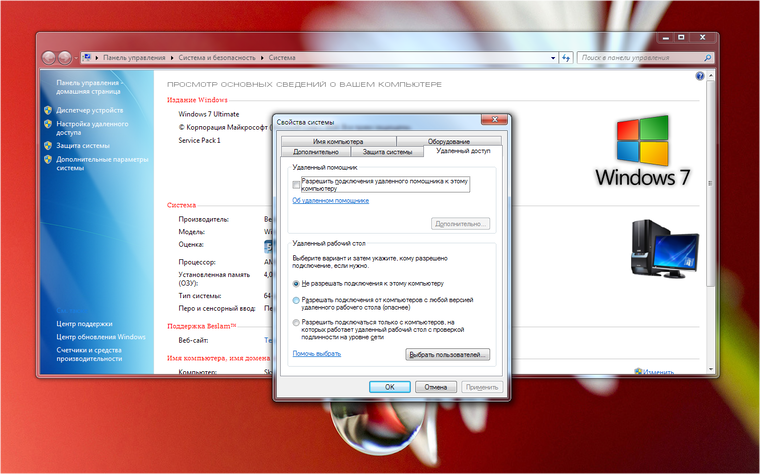Click the Back navigation arrow in Control Panel
Viewport: 760px width, 474px height.
pyautogui.click(x=48, y=58)
